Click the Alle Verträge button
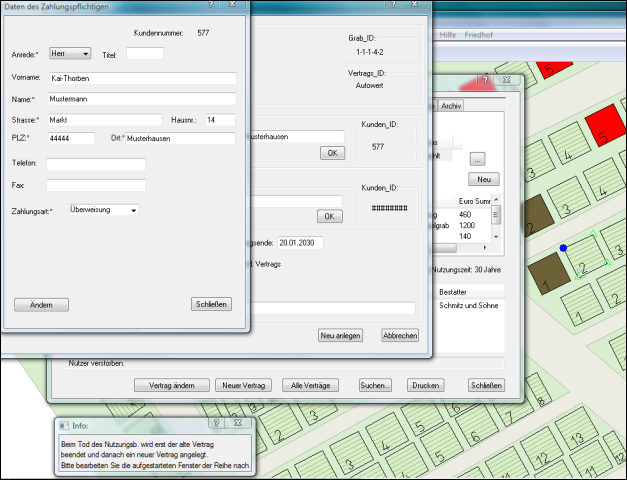The width and height of the screenshot is (627, 480). [x=310, y=385]
